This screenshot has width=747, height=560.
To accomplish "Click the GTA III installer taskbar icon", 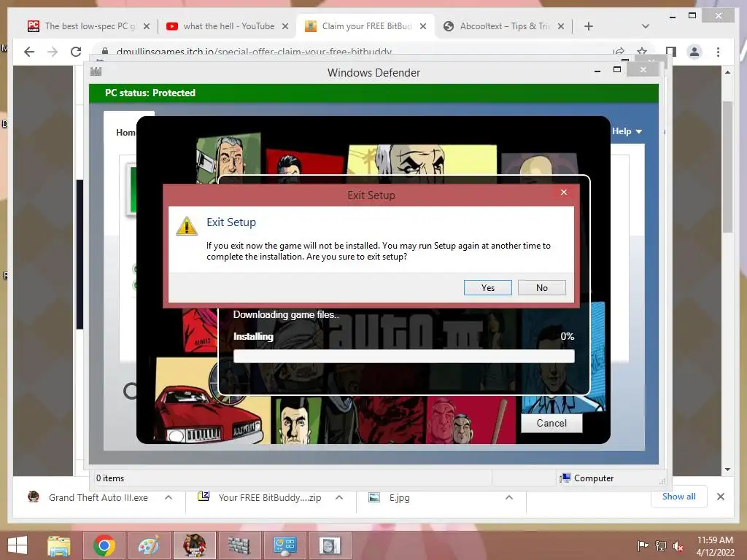I will click(194, 545).
